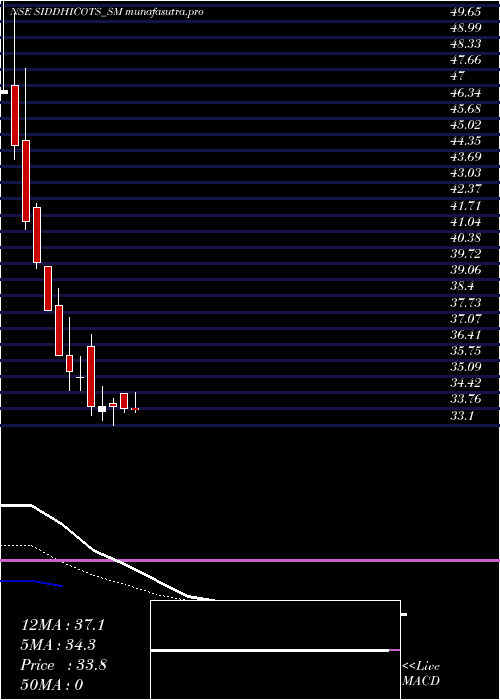Click the 33.76 price label

tap(465, 399)
